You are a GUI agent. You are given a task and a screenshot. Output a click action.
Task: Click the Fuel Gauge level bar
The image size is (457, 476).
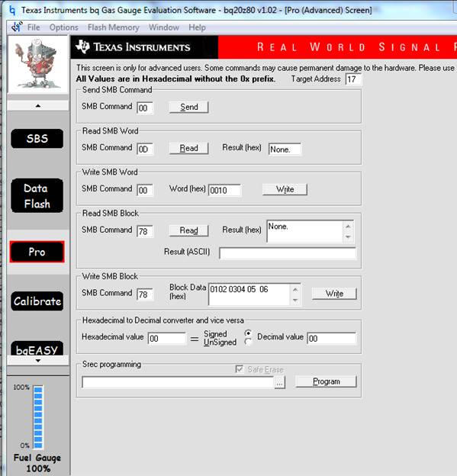38,416
